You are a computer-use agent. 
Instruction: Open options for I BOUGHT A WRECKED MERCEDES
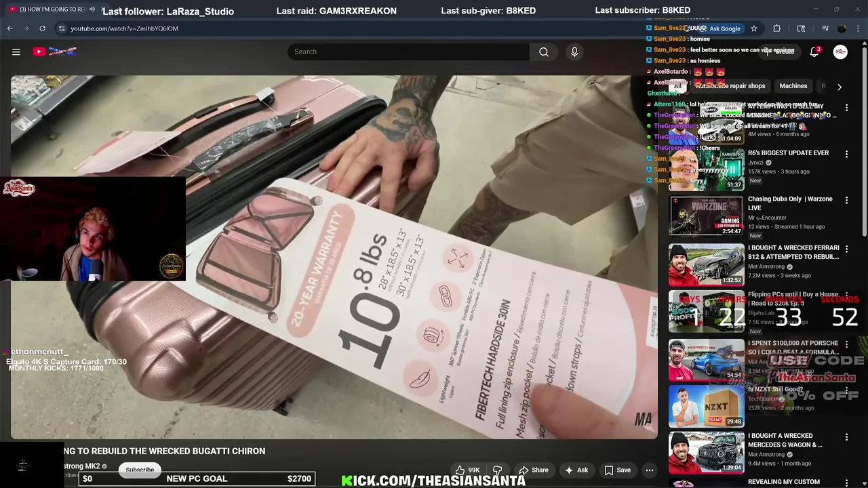click(x=846, y=437)
